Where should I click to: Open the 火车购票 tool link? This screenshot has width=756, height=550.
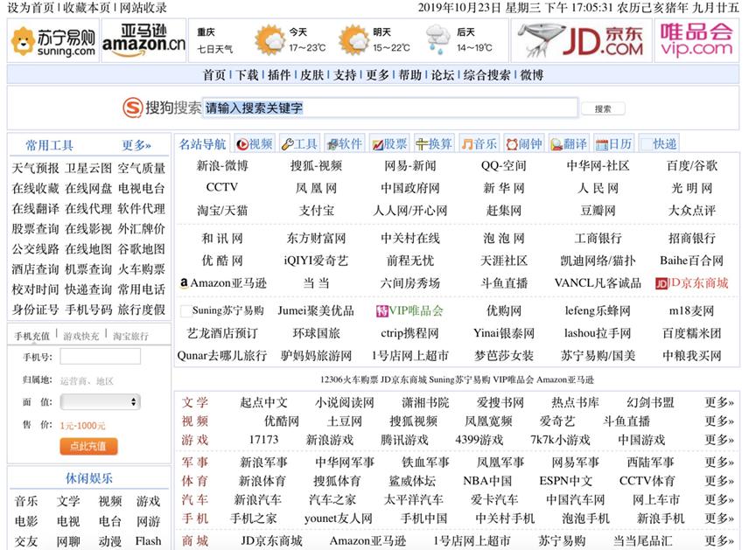point(141,269)
